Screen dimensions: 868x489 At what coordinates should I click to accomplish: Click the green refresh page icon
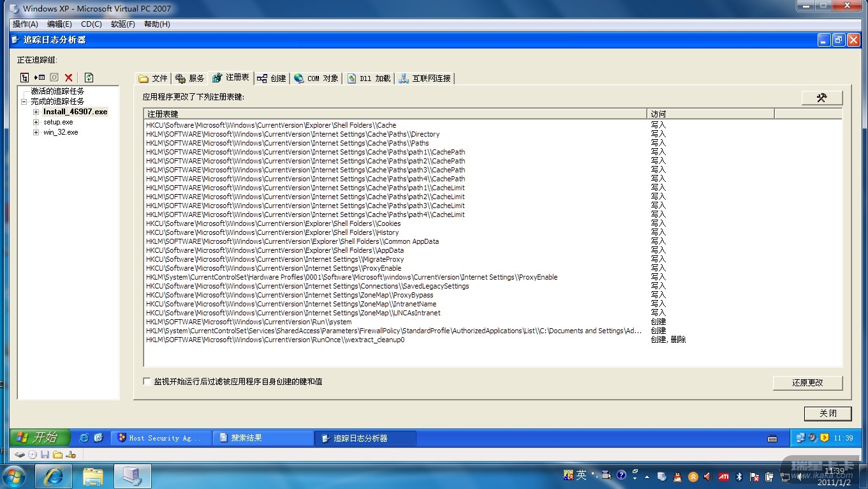tap(89, 77)
